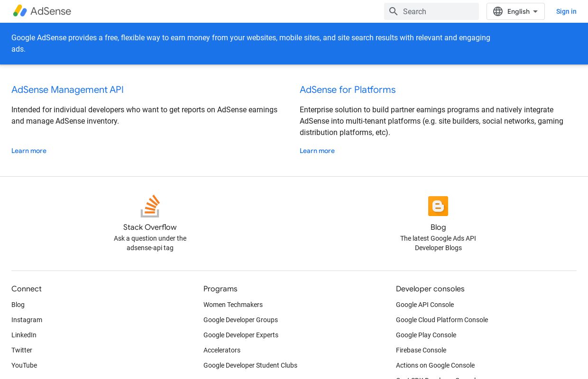This screenshot has height=379, width=588.
Task: Click the 'Enterprise solution to build' description
Action: coord(432,121)
